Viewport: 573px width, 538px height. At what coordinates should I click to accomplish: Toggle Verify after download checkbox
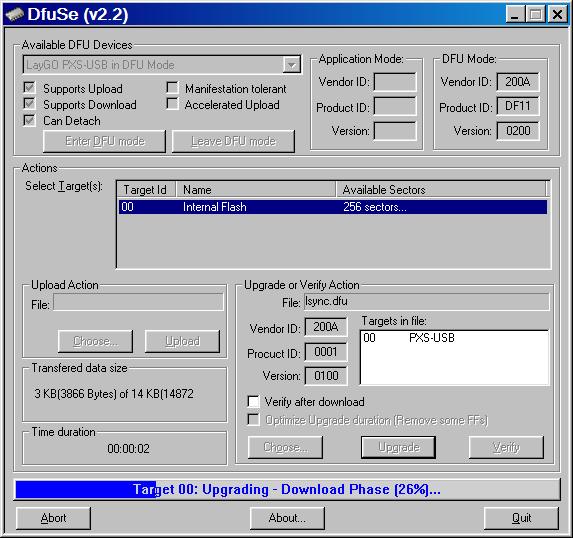click(254, 401)
